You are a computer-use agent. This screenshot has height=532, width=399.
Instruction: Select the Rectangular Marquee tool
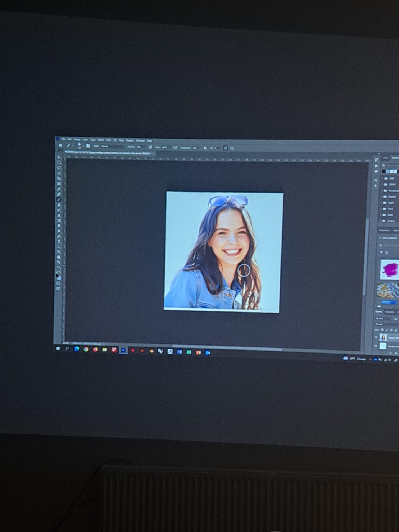coord(59,162)
